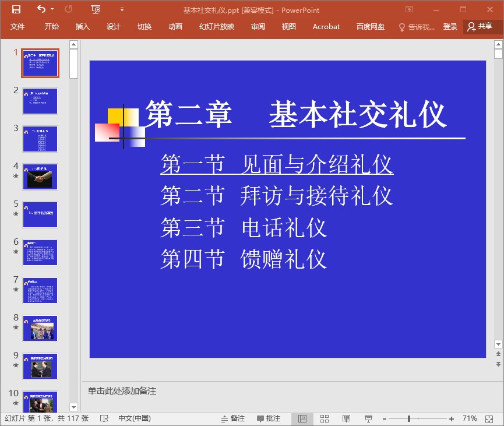Click the zoom slider handle

pos(409,418)
